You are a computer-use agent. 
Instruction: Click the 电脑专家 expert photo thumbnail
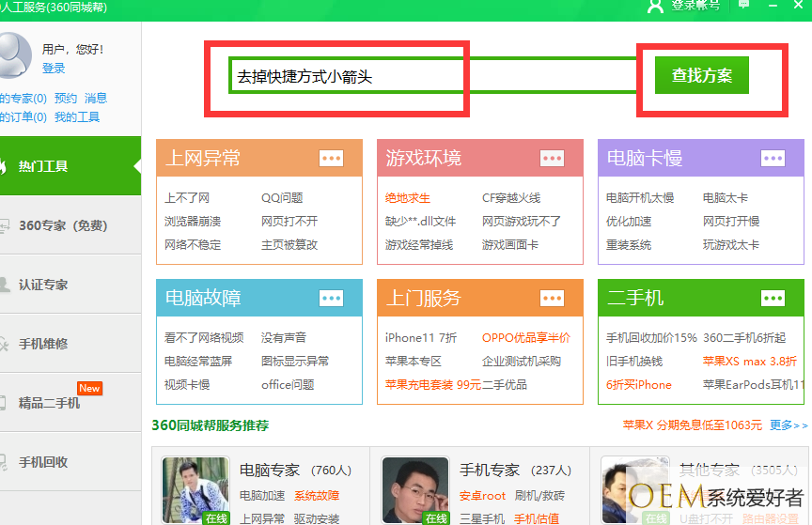pos(195,489)
